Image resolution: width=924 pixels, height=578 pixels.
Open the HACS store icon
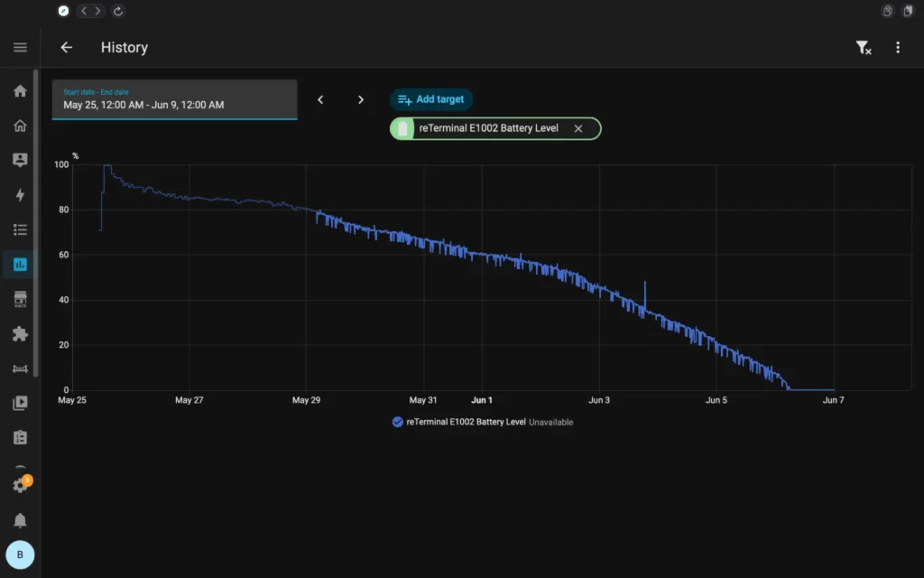coord(20,299)
